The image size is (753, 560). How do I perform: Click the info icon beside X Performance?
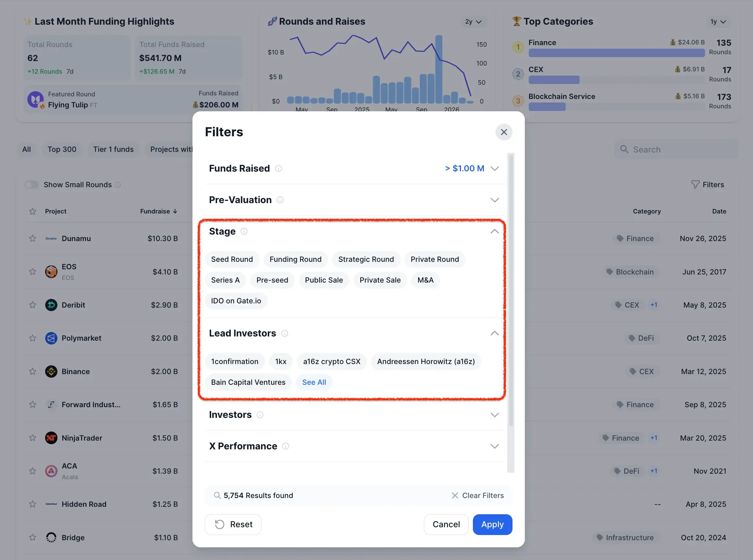pos(286,446)
